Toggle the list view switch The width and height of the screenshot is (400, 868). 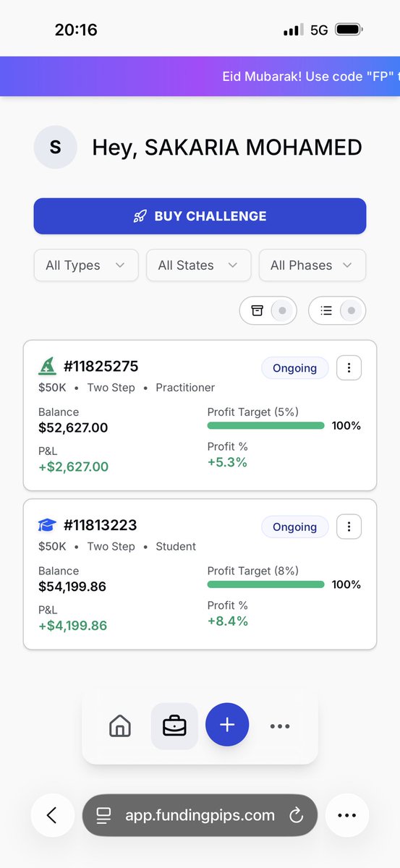pyautogui.click(x=337, y=310)
